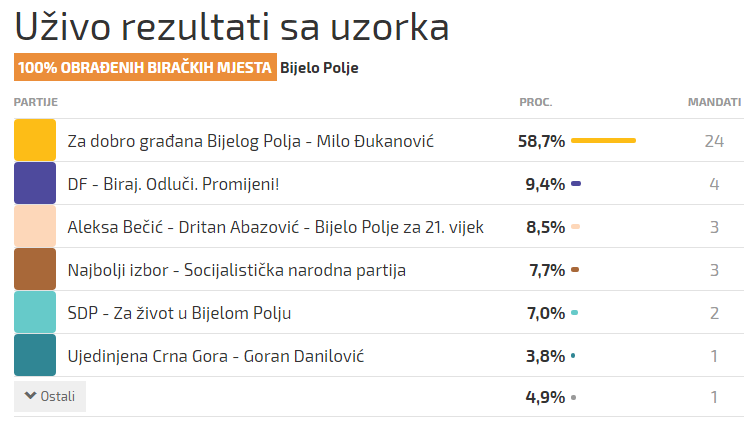Select Za dobro građana Bijelog Polja party name

point(250,141)
